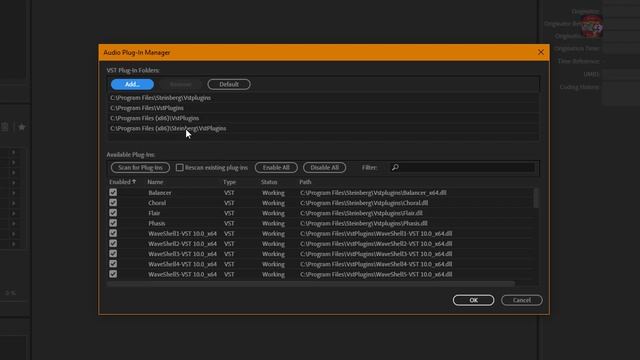Close the Audio Plug-In Manager dialog
Screen dimensions: 640x360
tap(541, 52)
